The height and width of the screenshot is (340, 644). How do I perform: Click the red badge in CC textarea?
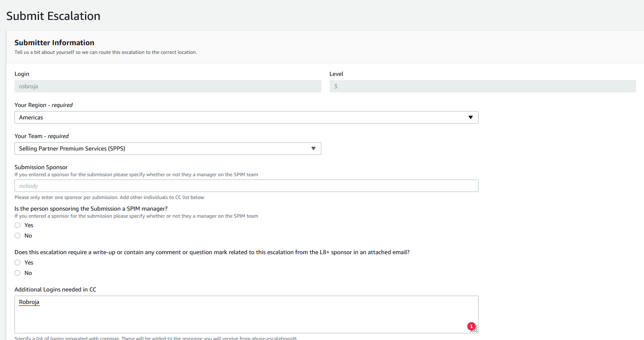pos(471,326)
